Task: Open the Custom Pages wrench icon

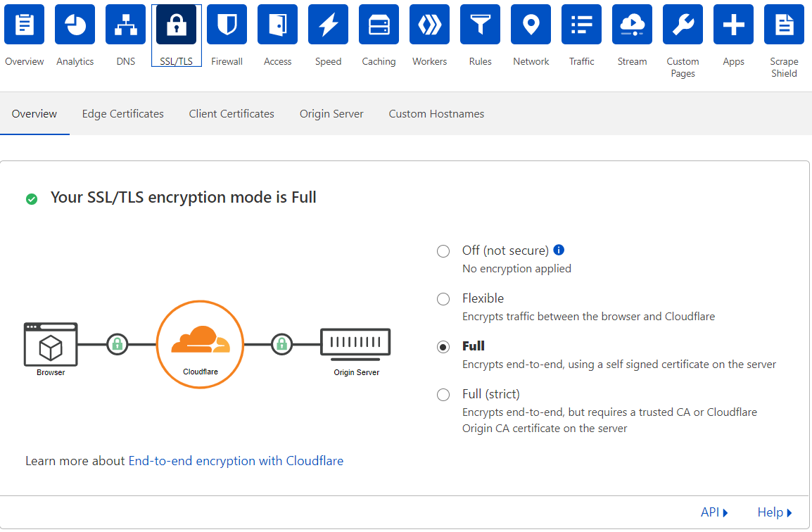Action: click(x=683, y=25)
